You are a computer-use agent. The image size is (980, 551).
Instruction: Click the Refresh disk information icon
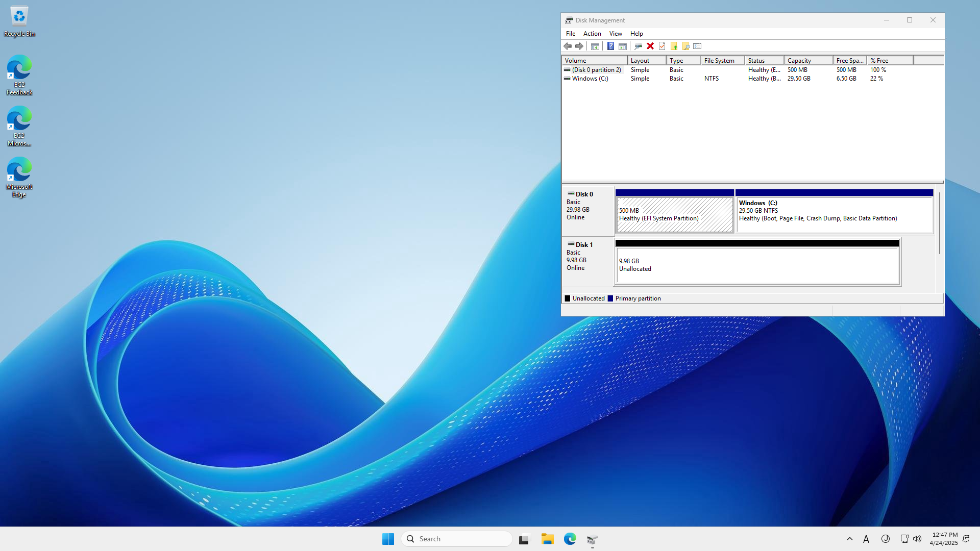point(639,46)
